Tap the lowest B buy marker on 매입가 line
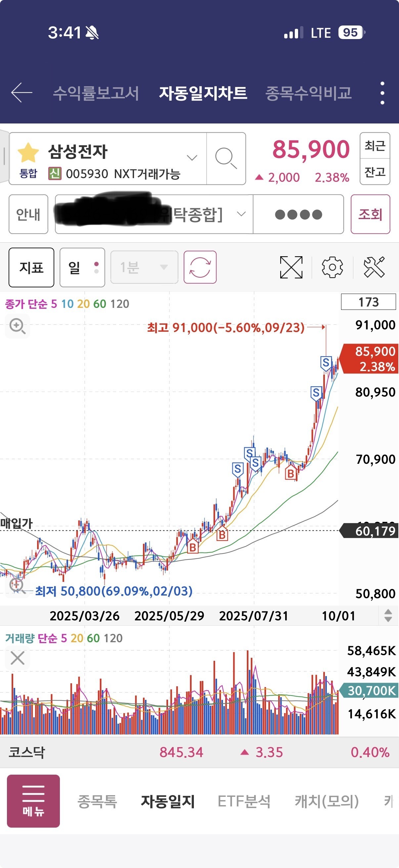Image resolution: width=399 pixels, height=868 pixels. pos(193,546)
